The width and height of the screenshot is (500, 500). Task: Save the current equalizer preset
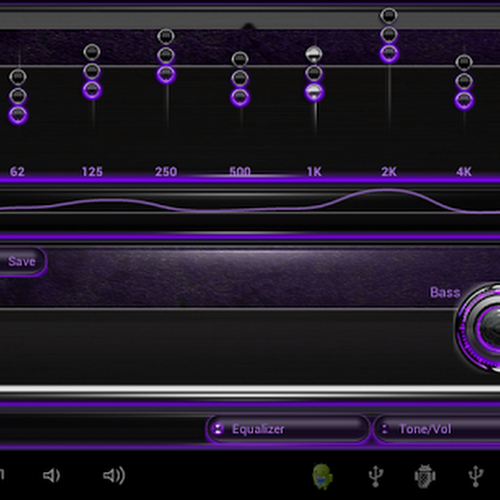pos(22,261)
